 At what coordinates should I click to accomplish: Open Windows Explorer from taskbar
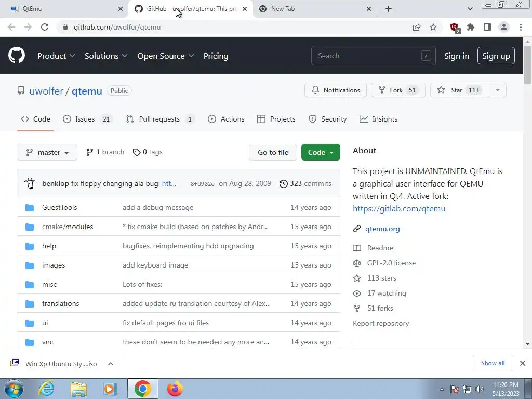78,389
